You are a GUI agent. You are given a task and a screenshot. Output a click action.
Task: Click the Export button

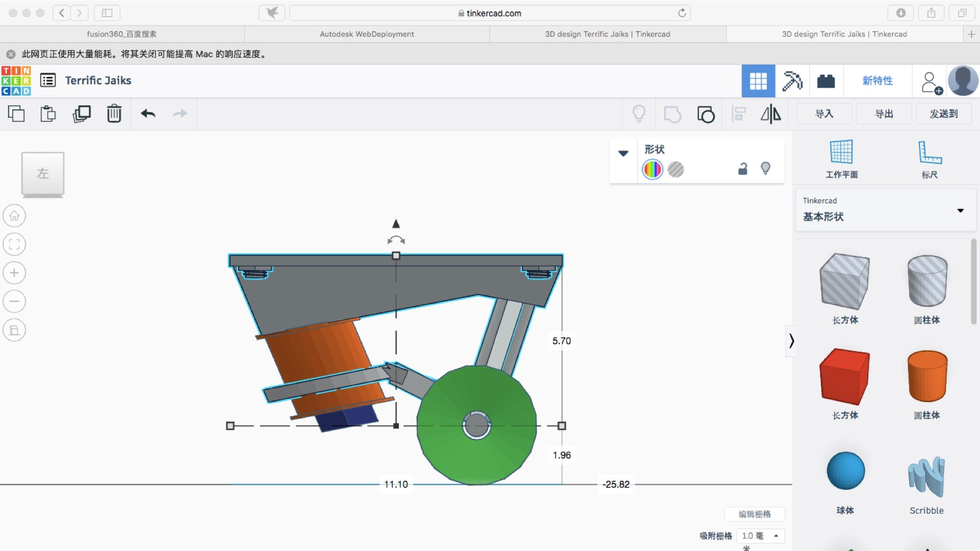(884, 114)
